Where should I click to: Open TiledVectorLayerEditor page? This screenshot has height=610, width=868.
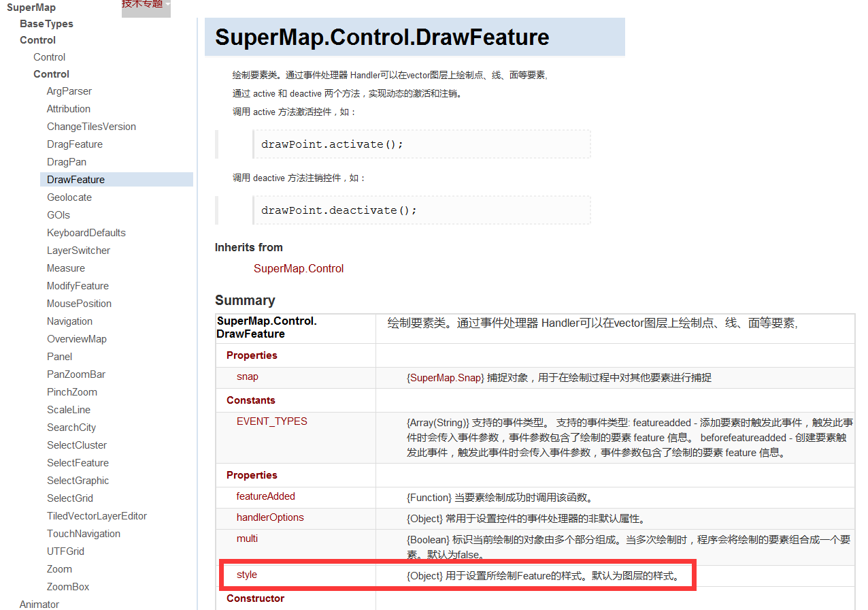tap(97, 516)
